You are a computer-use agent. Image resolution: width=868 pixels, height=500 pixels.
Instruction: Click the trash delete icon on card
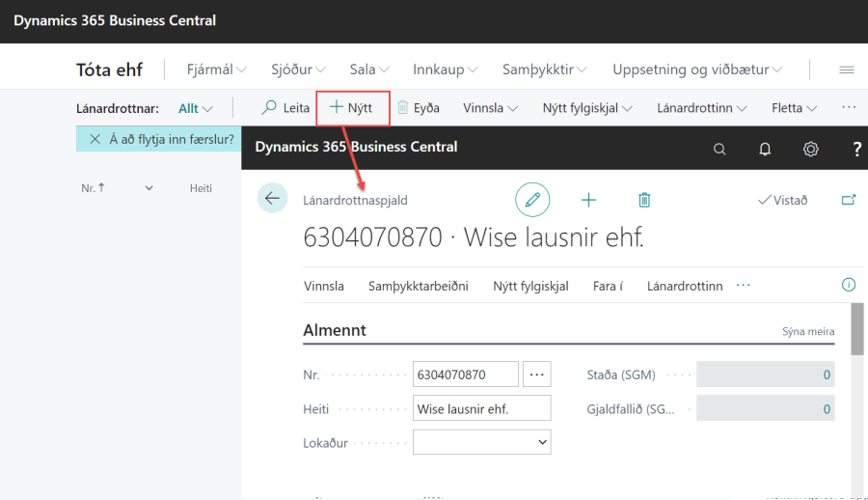tap(644, 200)
